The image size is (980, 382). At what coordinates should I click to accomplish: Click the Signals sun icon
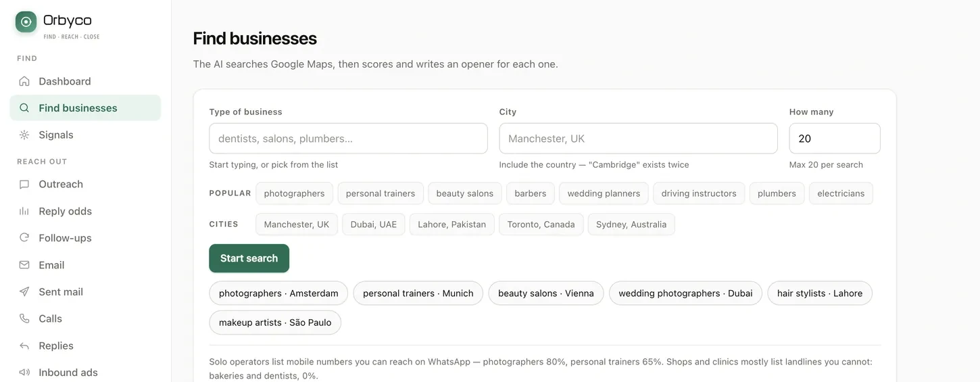[24, 135]
